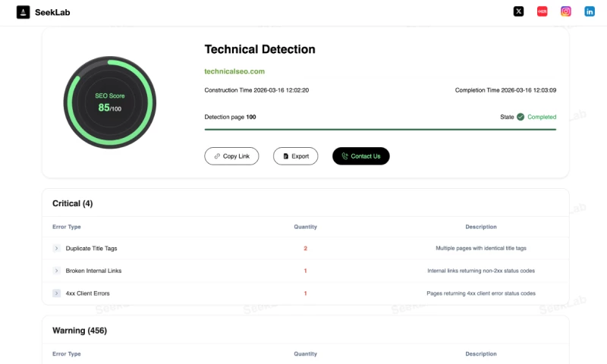Expand the Duplicate Title Tags row

tap(56, 248)
